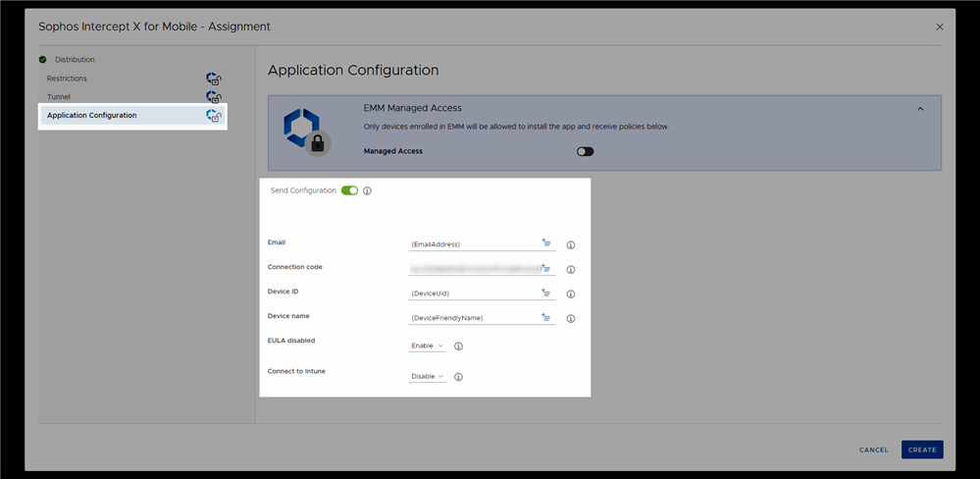Click the EULA disabled label
Image resolution: width=980 pixels, height=479 pixels.
(291, 341)
